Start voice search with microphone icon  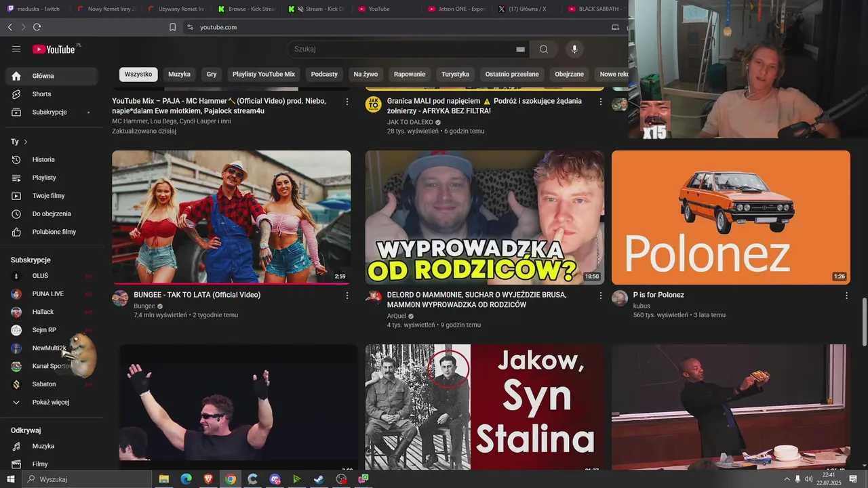click(574, 49)
